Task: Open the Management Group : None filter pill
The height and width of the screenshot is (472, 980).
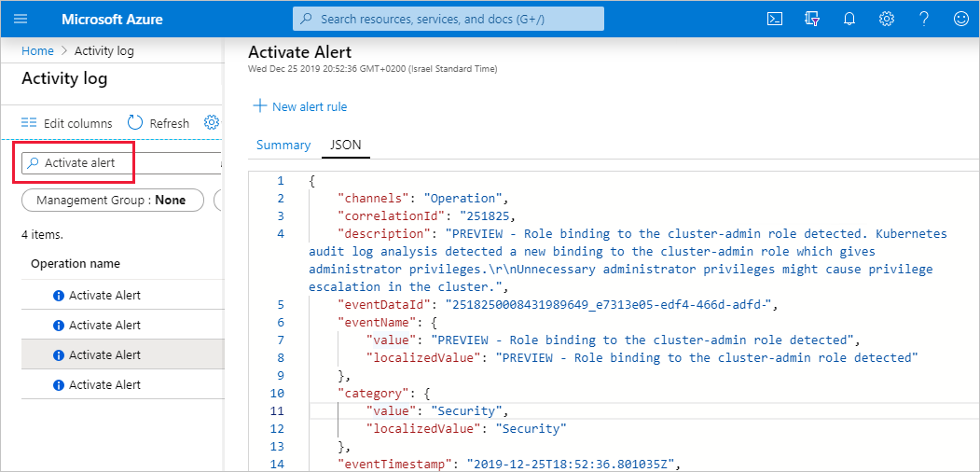Action: pyautogui.click(x=113, y=201)
